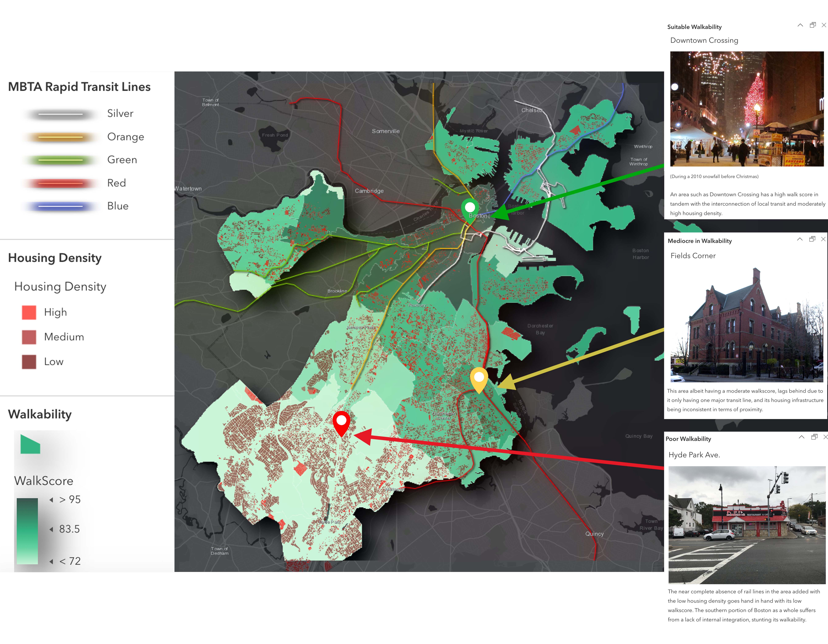Click the 'Hyde Park Ave.' popup title
Viewport: 828px width, 644px height.
(x=694, y=455)
